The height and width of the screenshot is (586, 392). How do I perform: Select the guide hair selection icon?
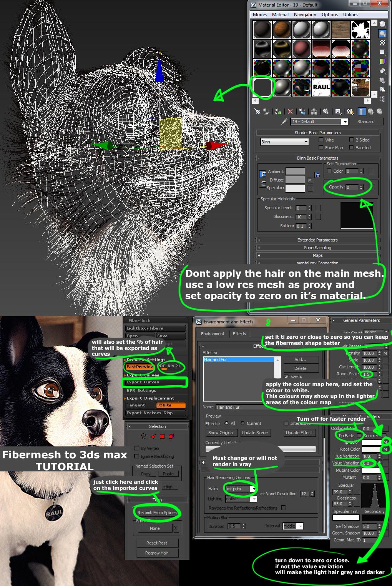143,436
